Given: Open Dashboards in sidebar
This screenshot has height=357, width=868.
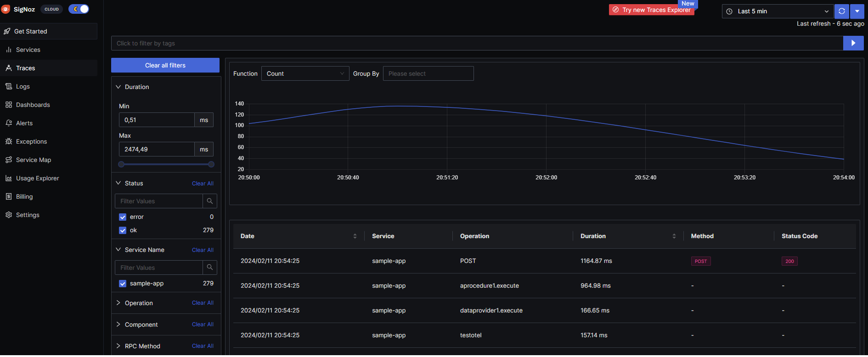Looking at the screenshot, I should pos(49,105).
